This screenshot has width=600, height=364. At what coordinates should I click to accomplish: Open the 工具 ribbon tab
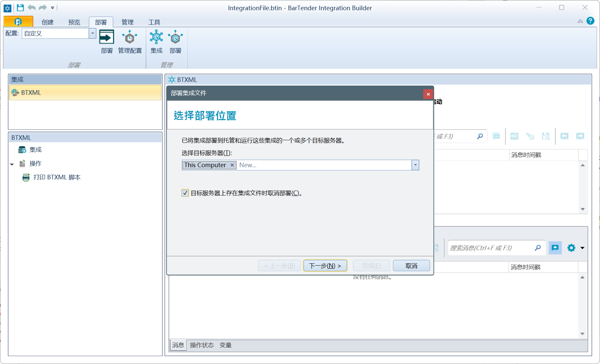click(154, 22)
